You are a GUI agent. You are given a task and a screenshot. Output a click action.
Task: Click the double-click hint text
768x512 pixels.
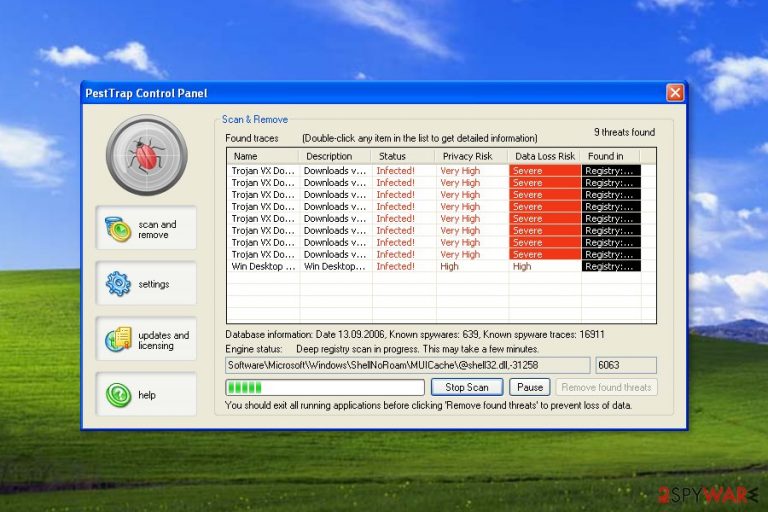coord(420,138)
